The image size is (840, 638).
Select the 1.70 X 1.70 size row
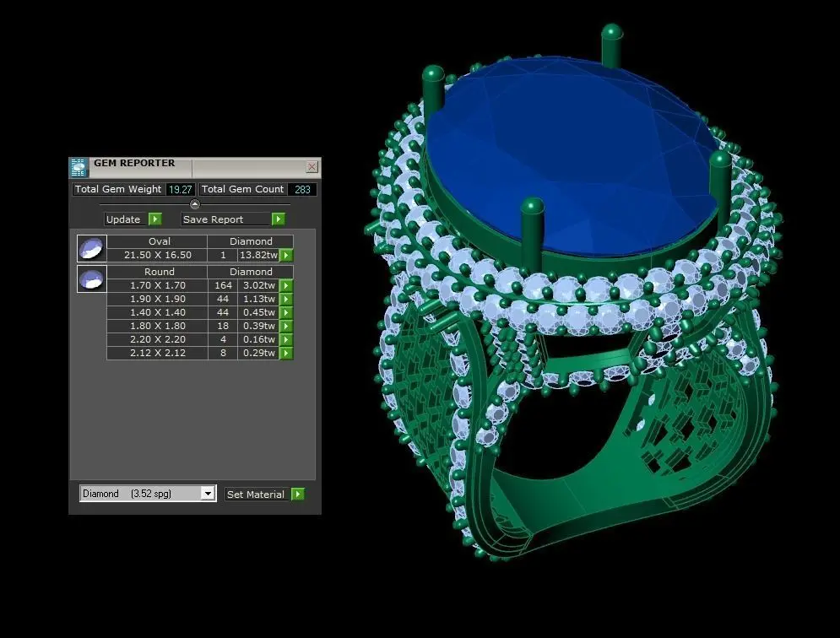(158, 285)
